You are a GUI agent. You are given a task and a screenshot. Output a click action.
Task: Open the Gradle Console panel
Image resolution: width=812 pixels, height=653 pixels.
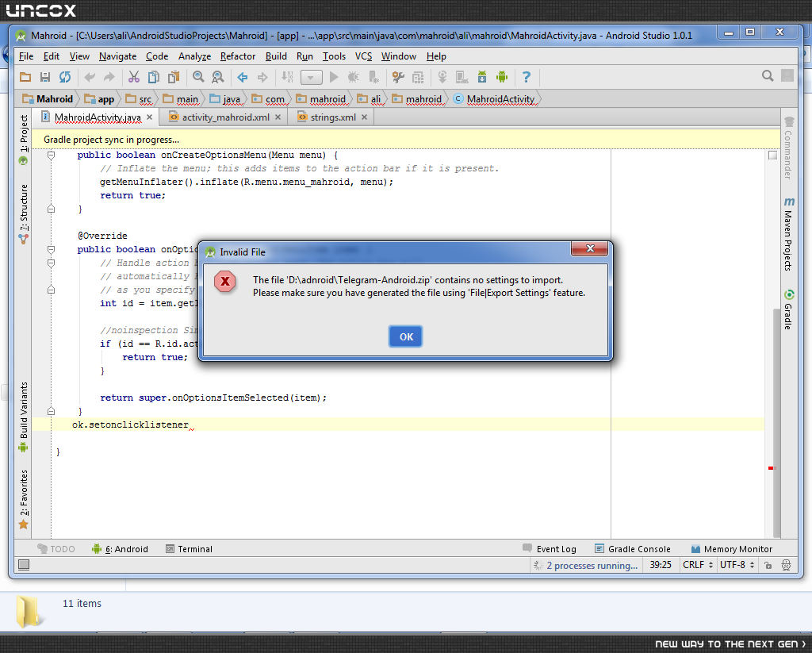point(632,549)
